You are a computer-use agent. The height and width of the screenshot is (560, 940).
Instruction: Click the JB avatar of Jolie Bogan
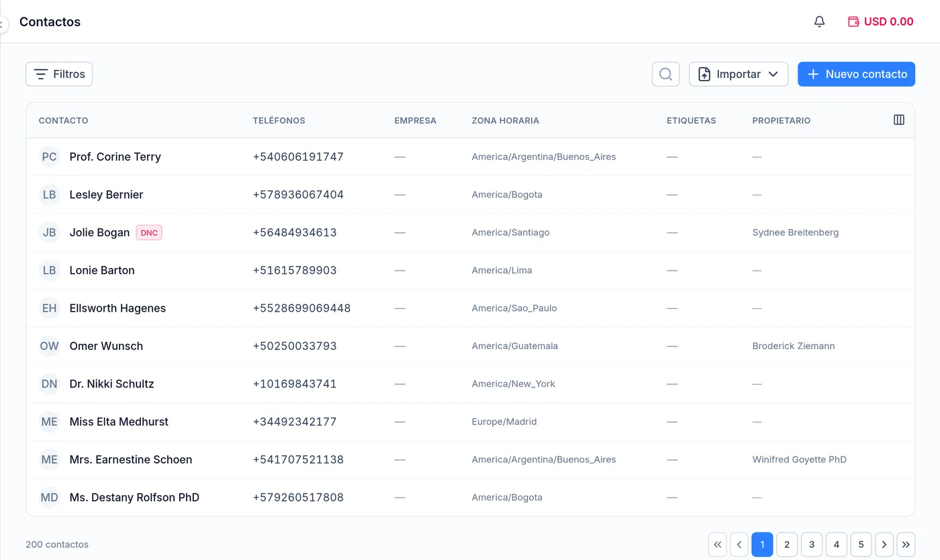pos(50,232)
